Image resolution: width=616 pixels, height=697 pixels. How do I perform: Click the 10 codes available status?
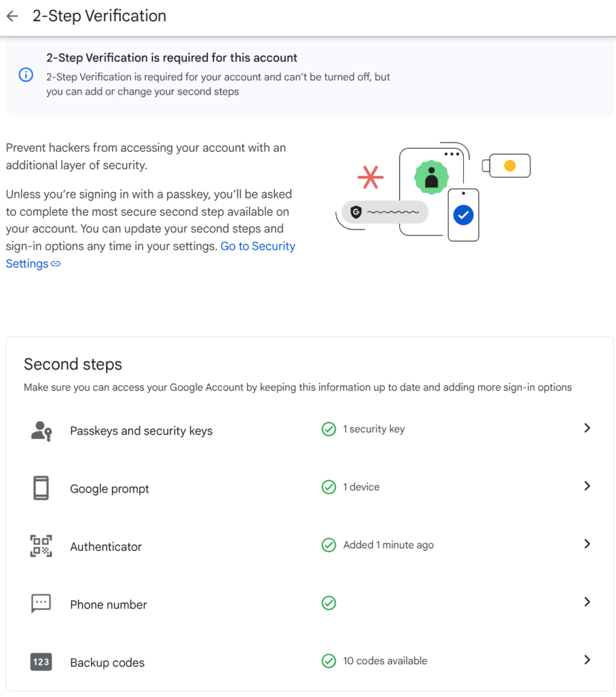pyautogui.click(x=385, y=661)
